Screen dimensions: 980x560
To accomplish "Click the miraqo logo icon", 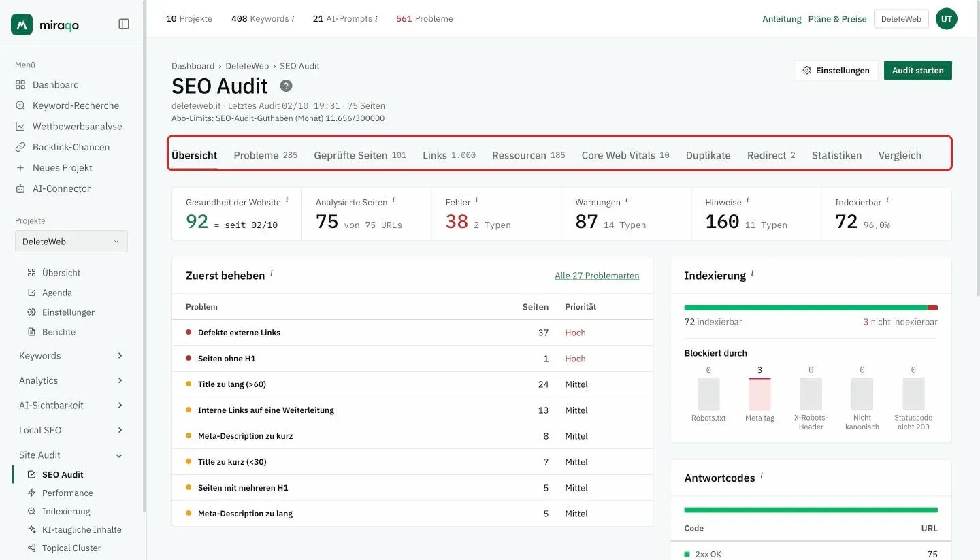I will coord(22,24).
